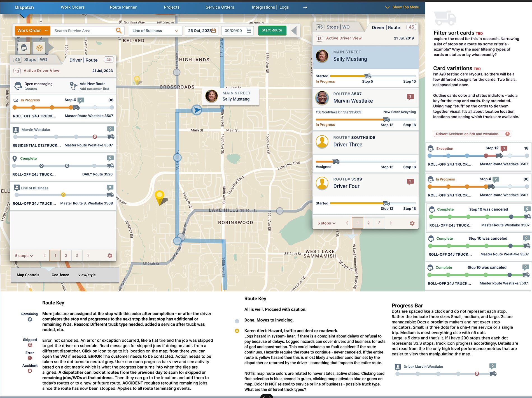Screen dimensions: 532x398
Task: Click the Geo-fence map control
Action: pos(60,275)
